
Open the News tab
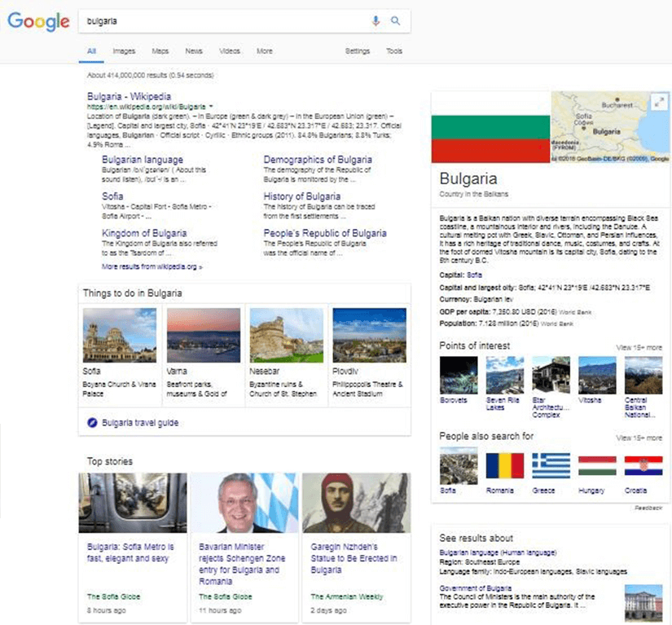tap(194, 51)
